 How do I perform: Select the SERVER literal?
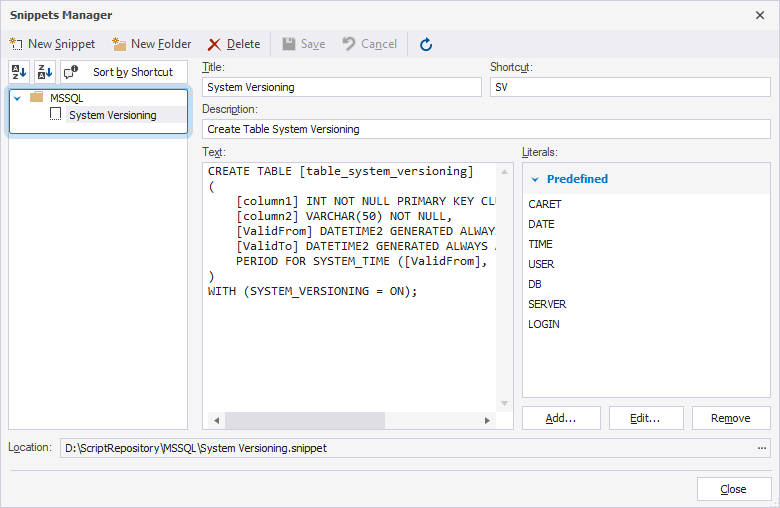547,304
